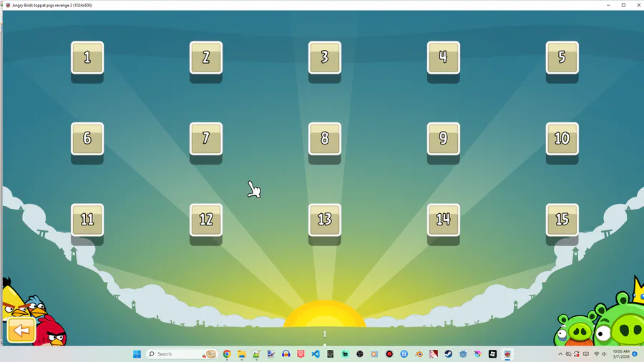The height and width of the screenshot is (362, 644).
Task: Select level 15 tile
Action: (562, 220)
